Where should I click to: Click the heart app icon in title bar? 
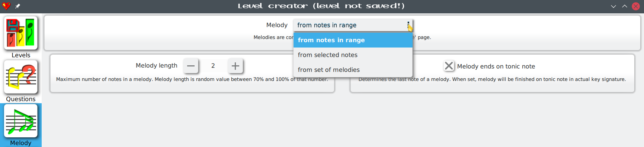point(6,6)
